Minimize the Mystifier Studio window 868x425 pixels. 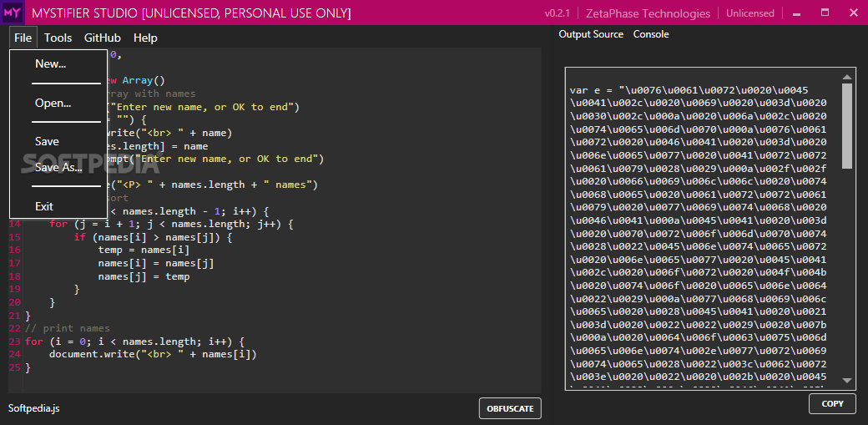point(796,13)
